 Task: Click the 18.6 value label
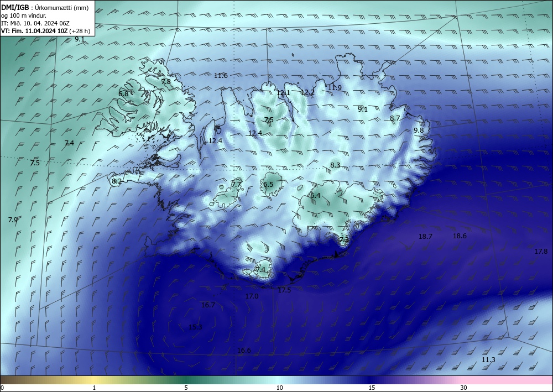[460, 236]
